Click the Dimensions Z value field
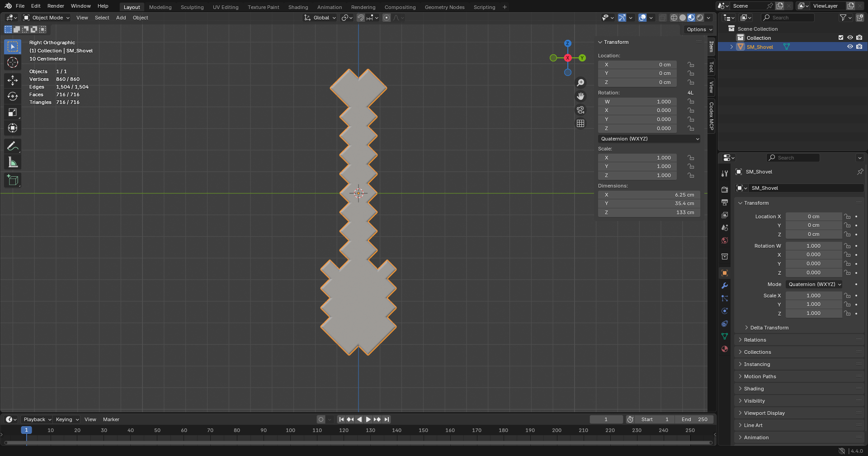The height and width of the screenshot is (456, 868). coord(649,212)
